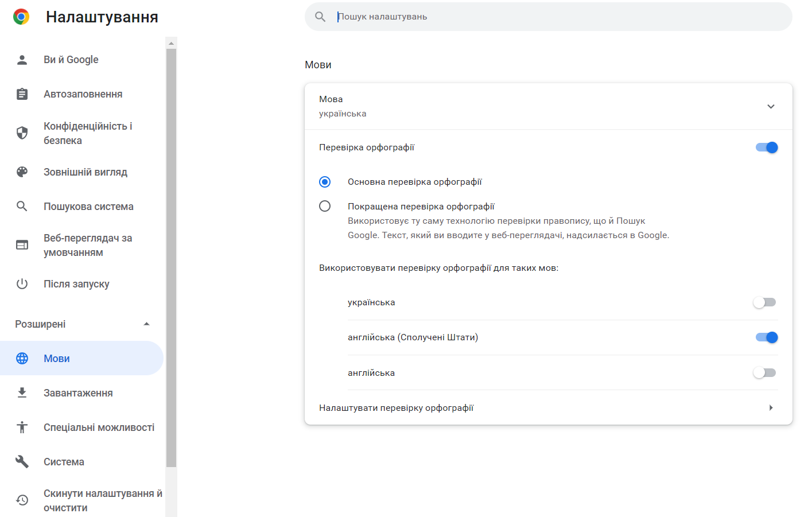Click the wrench icon for Система
The width and height of the screenshot is (812, 517).
[x=22, y=461]
